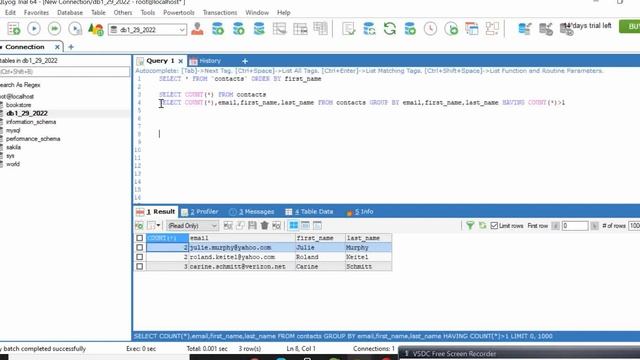The image size is (640, 360).
Task: Switch to the Messages tab
Action: click(252, 211)
